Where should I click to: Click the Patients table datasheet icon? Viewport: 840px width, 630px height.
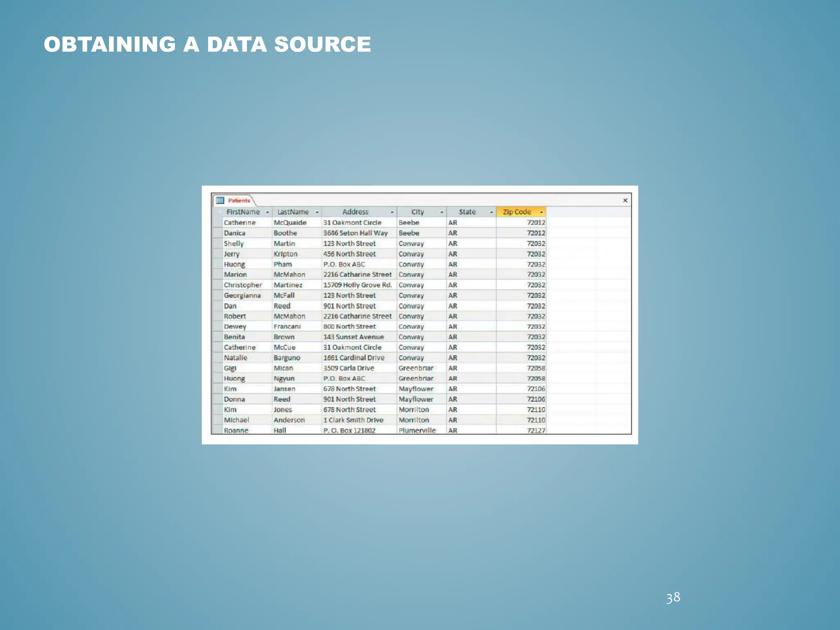tap(220, 201)
